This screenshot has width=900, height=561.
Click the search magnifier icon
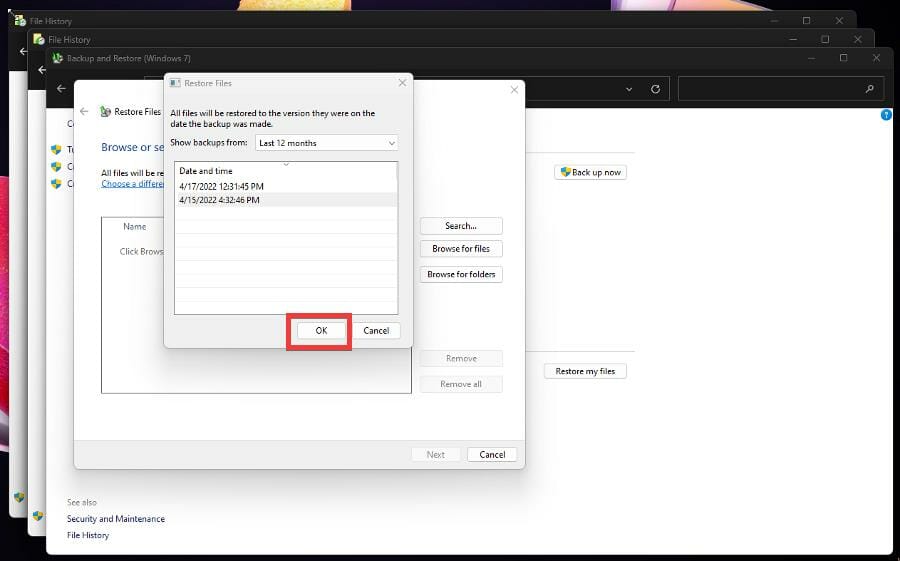870,89
